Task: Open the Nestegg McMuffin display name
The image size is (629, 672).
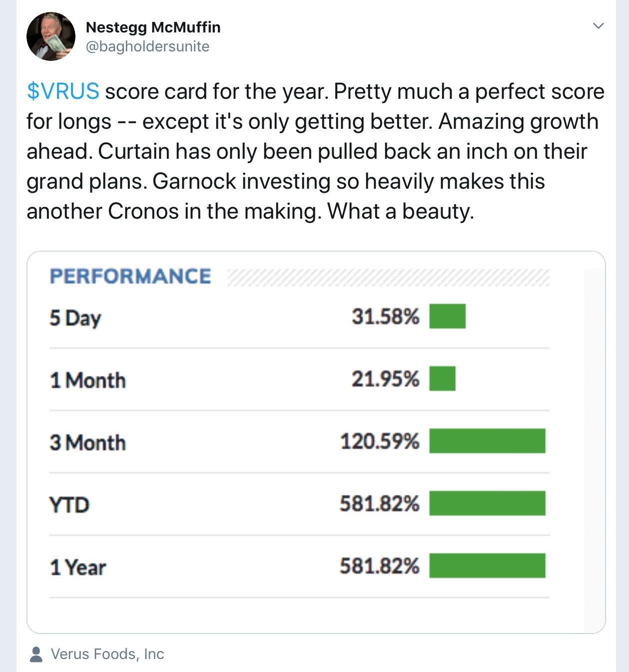Action: (153, 27)
